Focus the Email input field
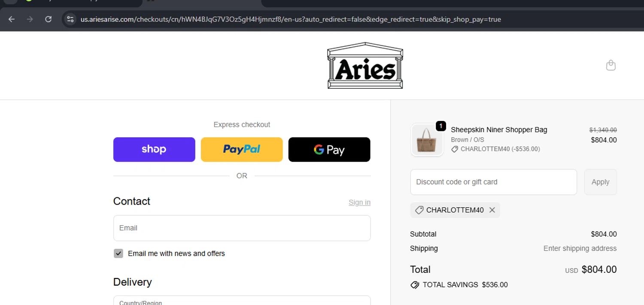Viewport: 644px width, 305px height. [242, 228]
